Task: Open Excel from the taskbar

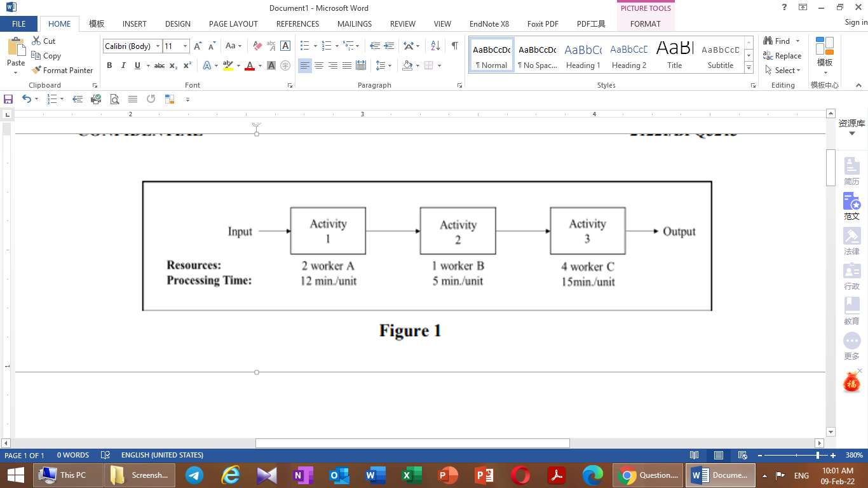Action: pos(410,475)
